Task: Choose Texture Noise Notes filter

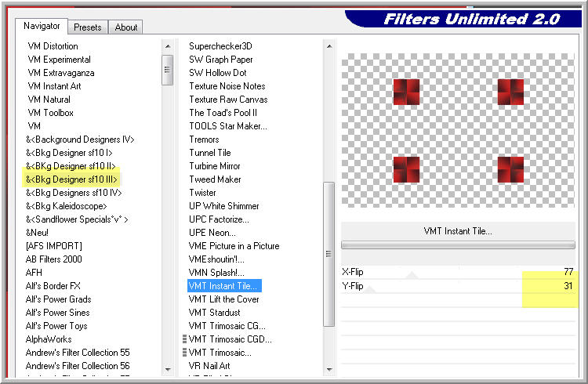Action: pos(227,86)
